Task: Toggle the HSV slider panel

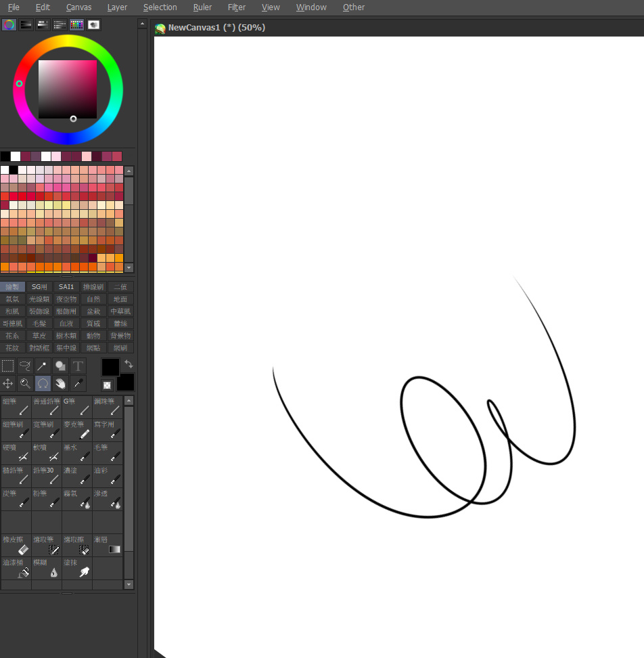Action: pyautogui.click(x=43, y=25)
